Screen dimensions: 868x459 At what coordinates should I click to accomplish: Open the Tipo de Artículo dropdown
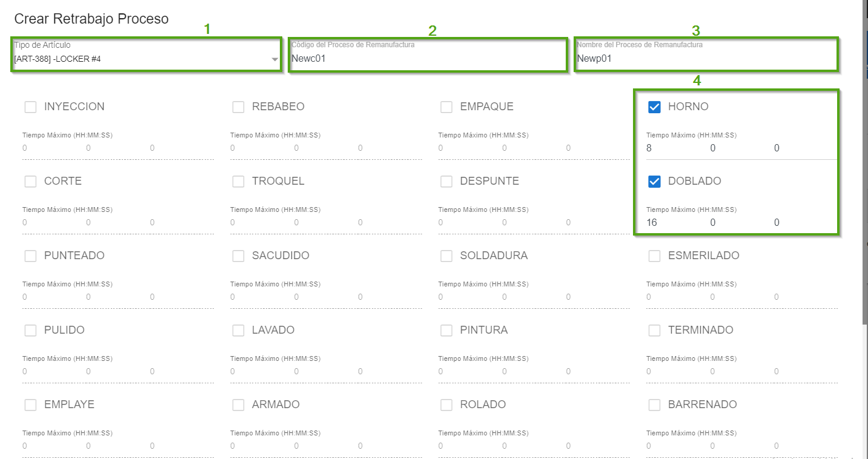point(145,59)
